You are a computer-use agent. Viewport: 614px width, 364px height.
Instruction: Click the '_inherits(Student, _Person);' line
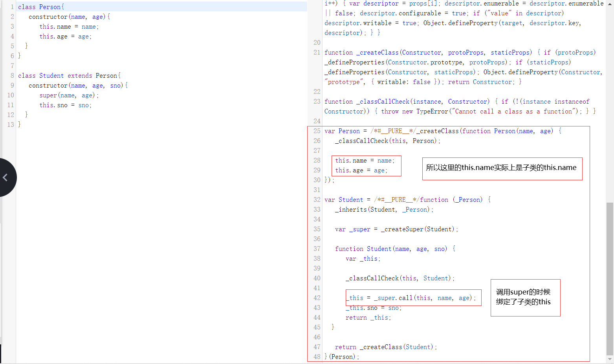pyautogui.click(x=384, y=209)
